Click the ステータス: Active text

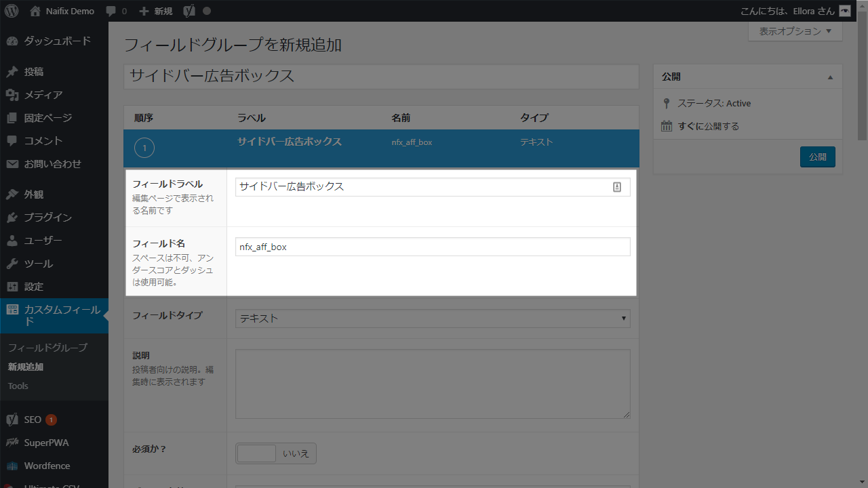[x=714, y=104]
